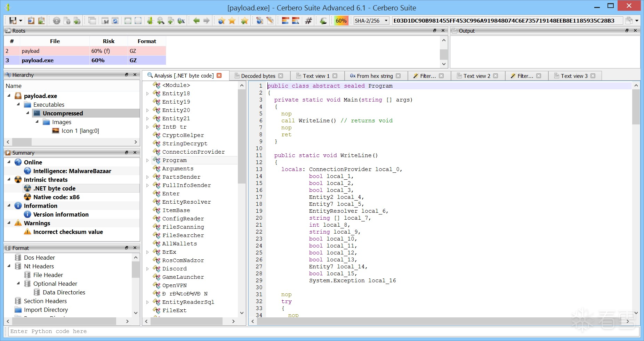Open the Text view 2 tab
The height and width of the screenshot is (341, 644).
(x=476, y=76)
